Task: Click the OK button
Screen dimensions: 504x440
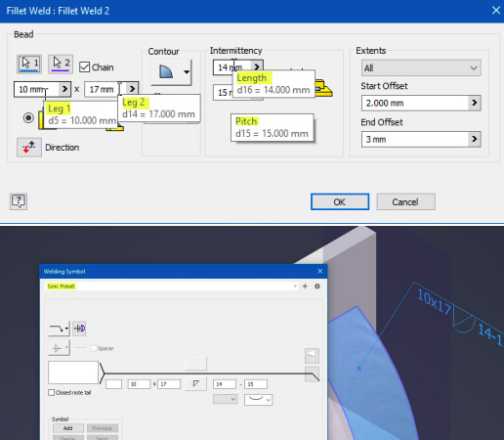Action: click(x=340, y=201)
